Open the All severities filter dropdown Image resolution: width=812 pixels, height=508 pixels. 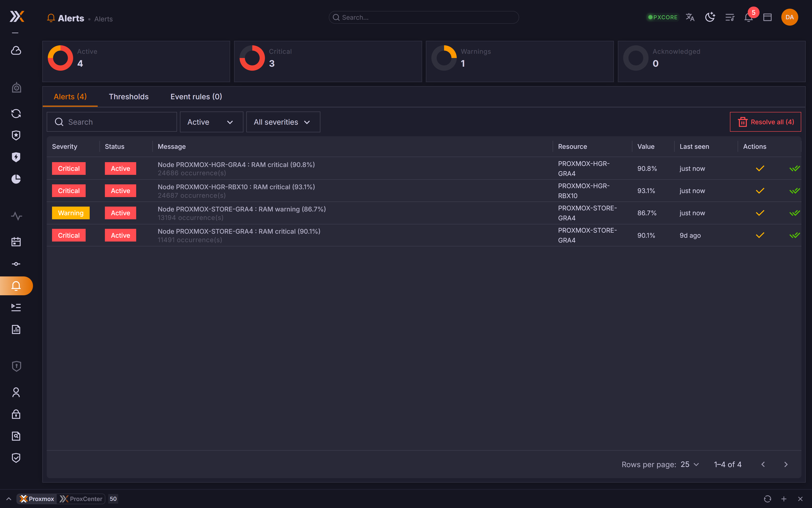click(x=283, y=122)
